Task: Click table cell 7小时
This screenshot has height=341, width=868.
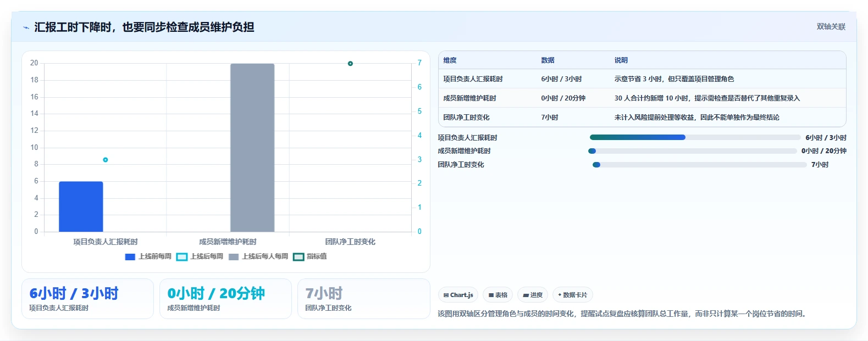Action: pos(550,118)
